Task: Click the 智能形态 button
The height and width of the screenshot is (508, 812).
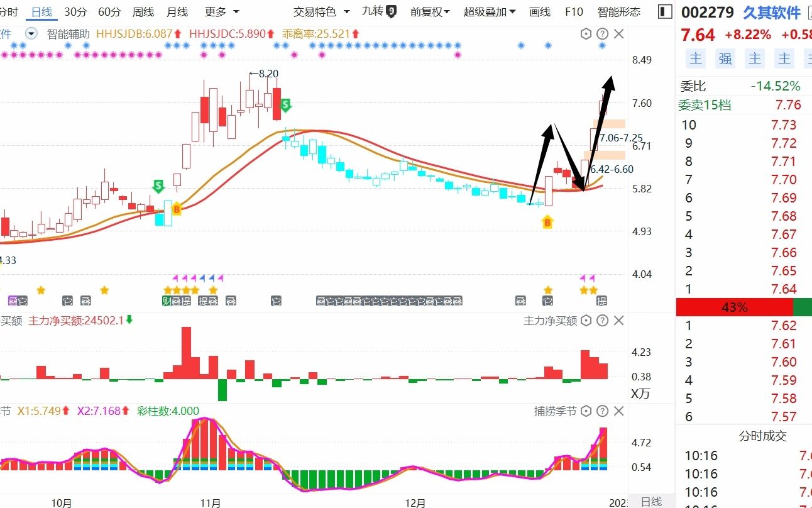Action: pyautogui.click(x=619, y=11)
